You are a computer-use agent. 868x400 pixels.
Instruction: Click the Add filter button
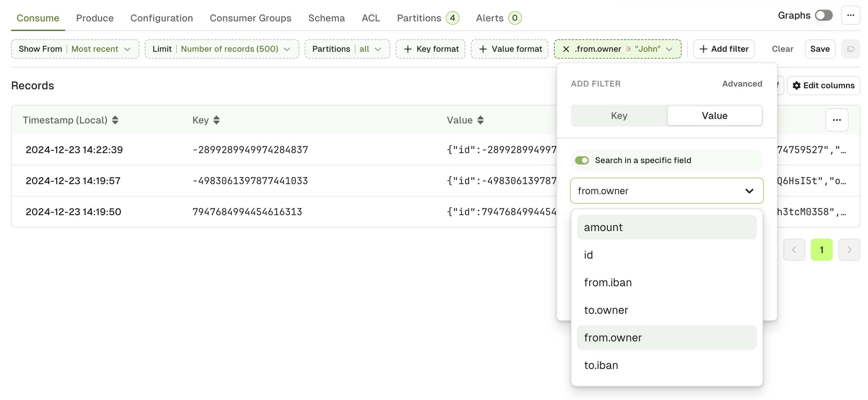point(724,49)
